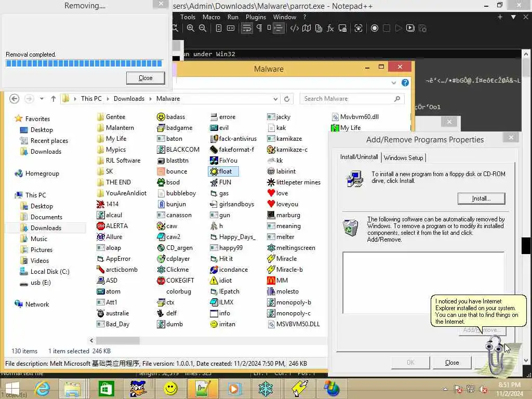This screenshot has height=399, width=532.
Task: Toggle Show All Characters pilcrow icon
Action: 259,28
